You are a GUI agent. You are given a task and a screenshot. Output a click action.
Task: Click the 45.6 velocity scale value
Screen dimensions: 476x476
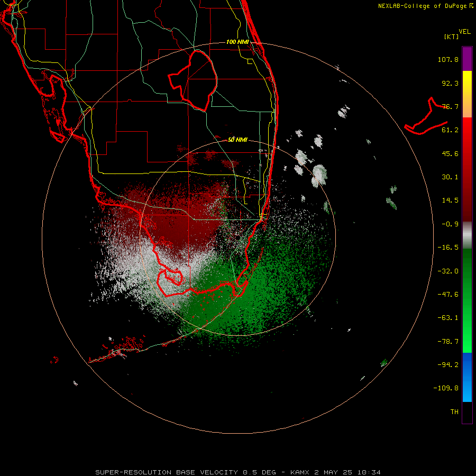[x=450, y=153]
